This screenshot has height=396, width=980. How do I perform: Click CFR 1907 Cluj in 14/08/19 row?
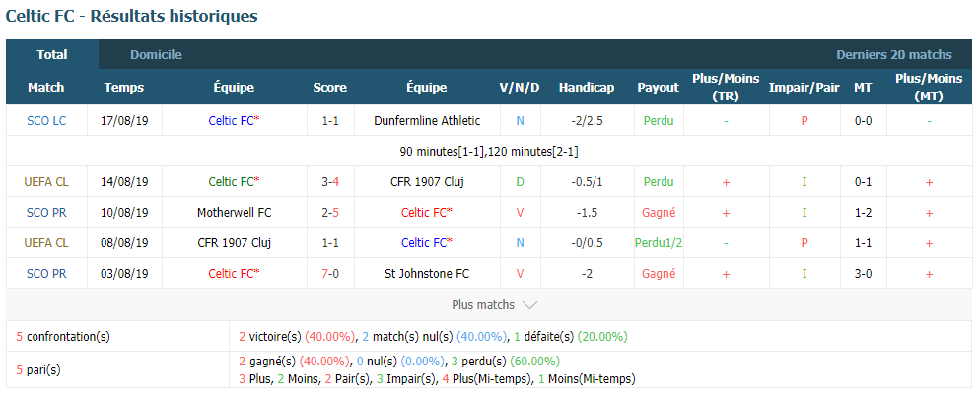(x=427, y=182)
